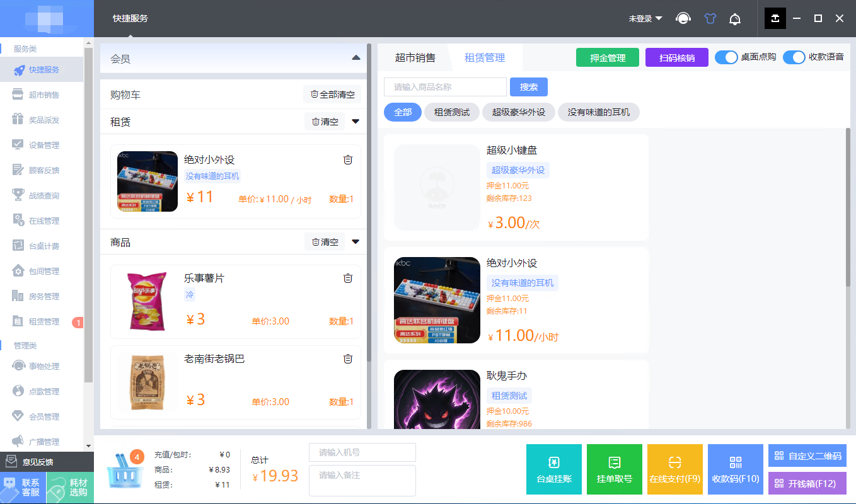Click the 耗材选购 button

(x=71, y=488)
